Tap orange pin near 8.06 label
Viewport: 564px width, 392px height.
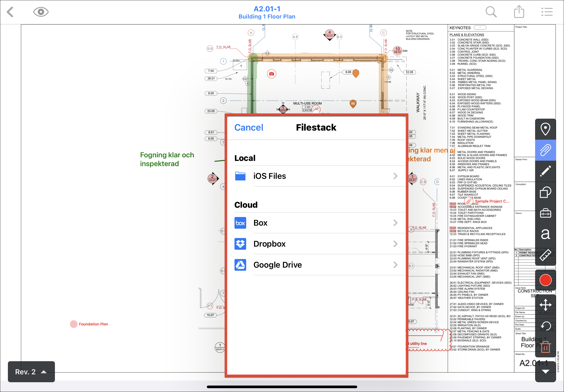[356, 73]
